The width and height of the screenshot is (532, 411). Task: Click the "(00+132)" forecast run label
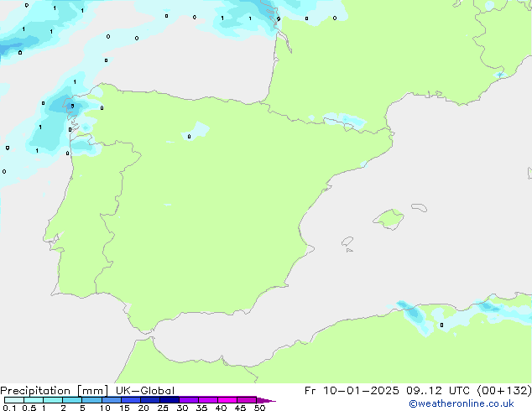(504, 391)
